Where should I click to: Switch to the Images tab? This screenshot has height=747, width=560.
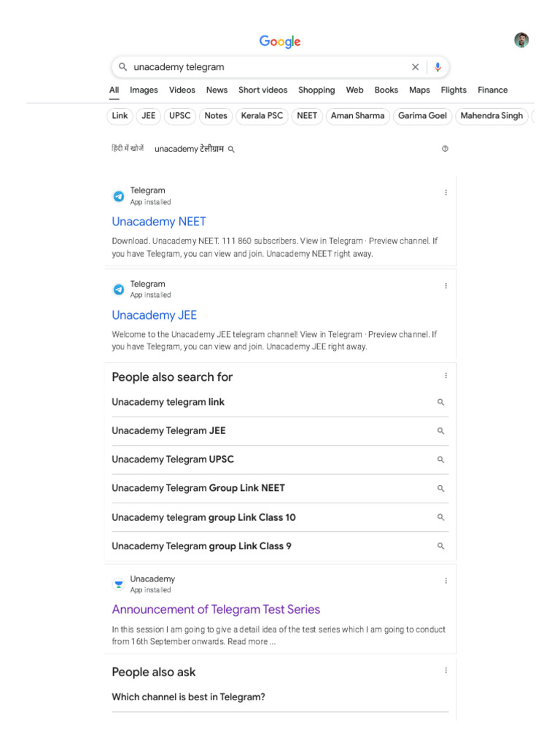coord(144,90)
